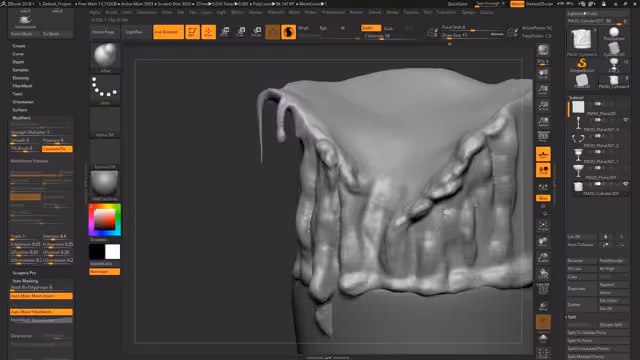Toggle visibility eye of PM3D_Cylinder3D1 subtool

pos(626,184)
